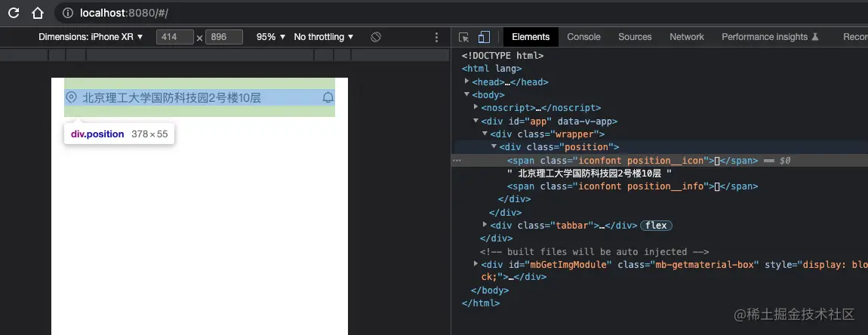868x335 pixels.
Task: Select the closing </body> tag
Action: (489, 290)
